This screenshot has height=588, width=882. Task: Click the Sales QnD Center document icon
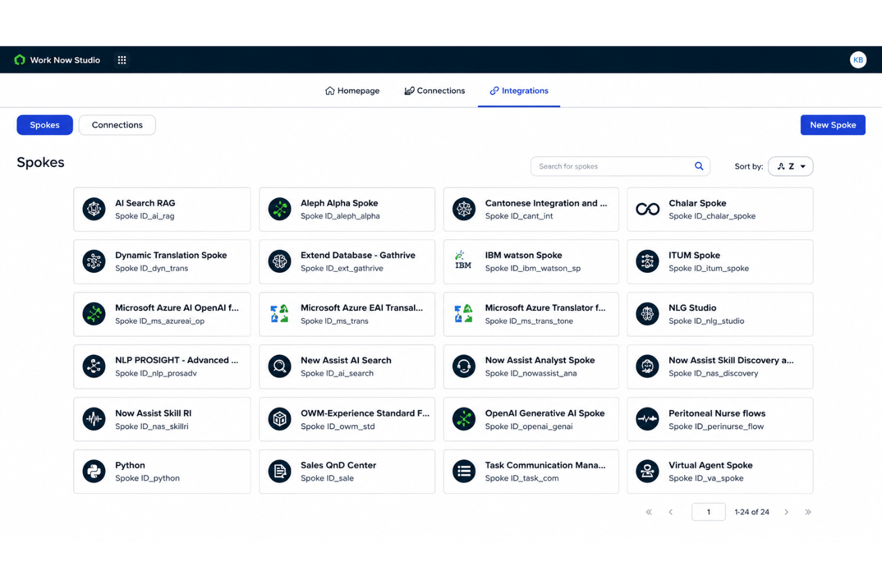click(x=279, y=471)
